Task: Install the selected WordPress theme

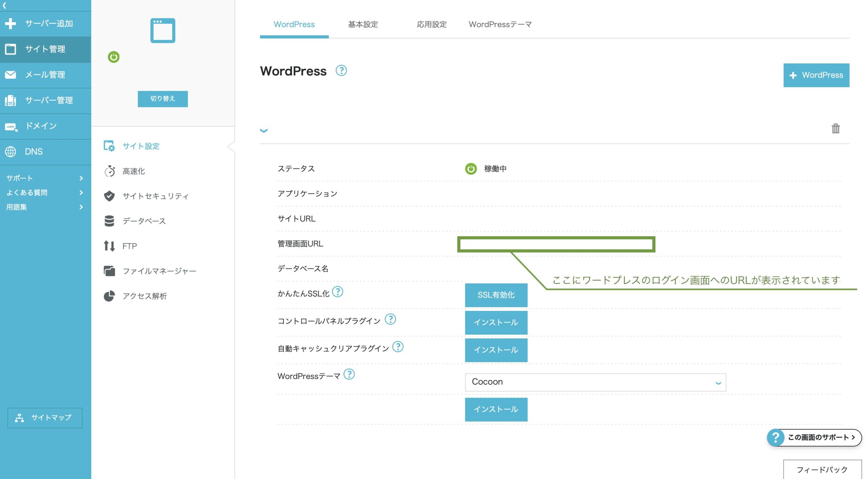Action: (x=496, y=410)
